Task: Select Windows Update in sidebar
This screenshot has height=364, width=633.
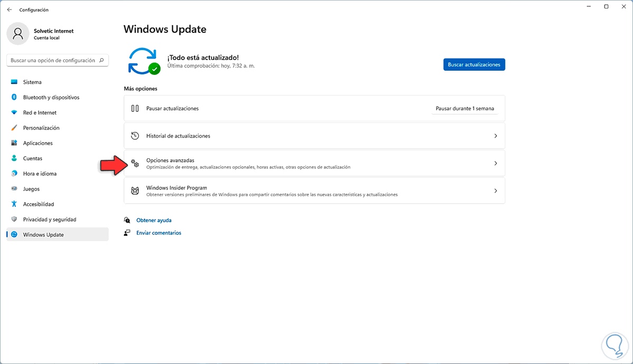Action: tap(57, 235)
